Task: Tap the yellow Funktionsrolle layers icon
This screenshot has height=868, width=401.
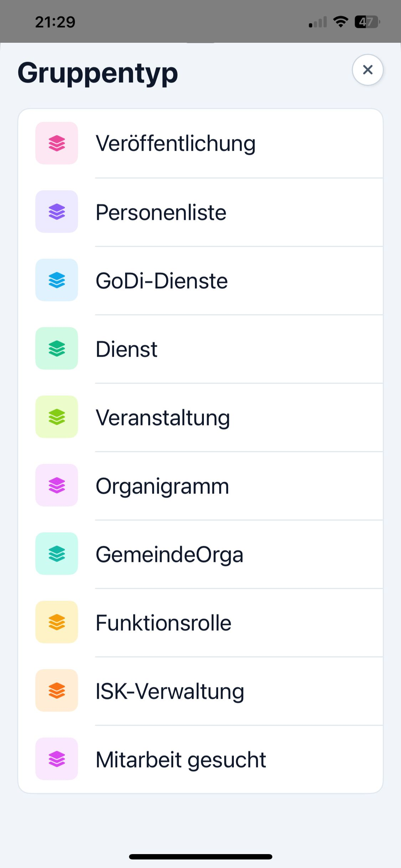Action: coord(57,622)
